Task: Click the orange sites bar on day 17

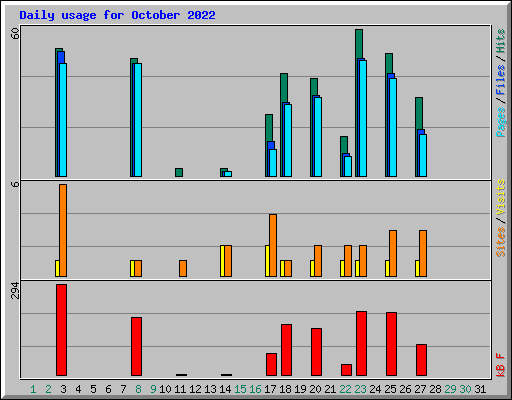Action: 273,245
